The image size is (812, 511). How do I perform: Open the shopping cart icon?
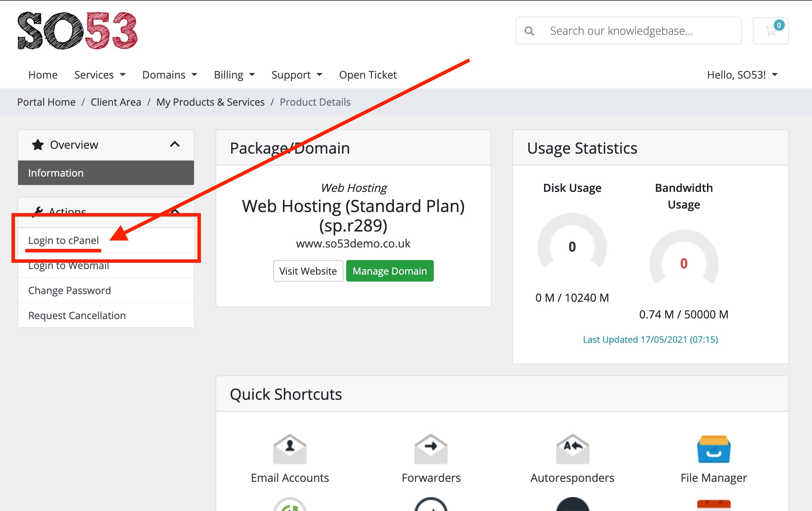pyautogui.click(x=771, y=31)
